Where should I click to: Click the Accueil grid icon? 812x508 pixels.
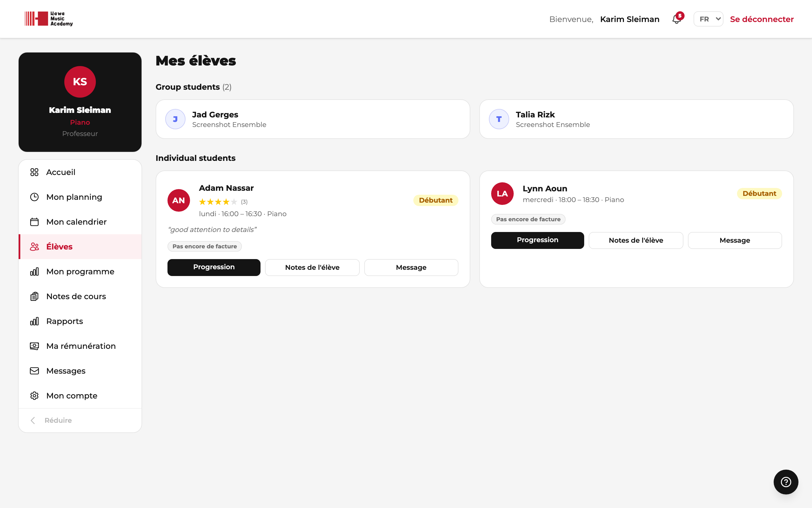click(x=34, y=172)
